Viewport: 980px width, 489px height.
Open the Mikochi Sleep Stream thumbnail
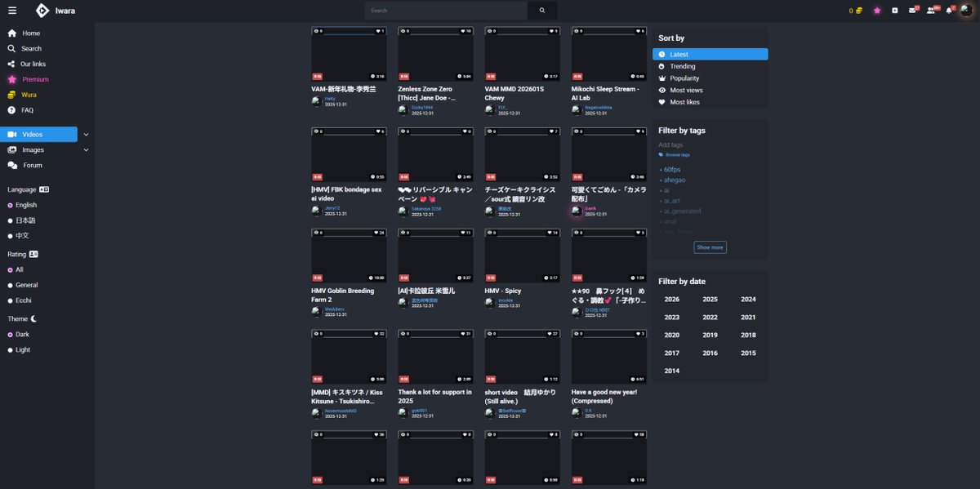coord(608,54)
